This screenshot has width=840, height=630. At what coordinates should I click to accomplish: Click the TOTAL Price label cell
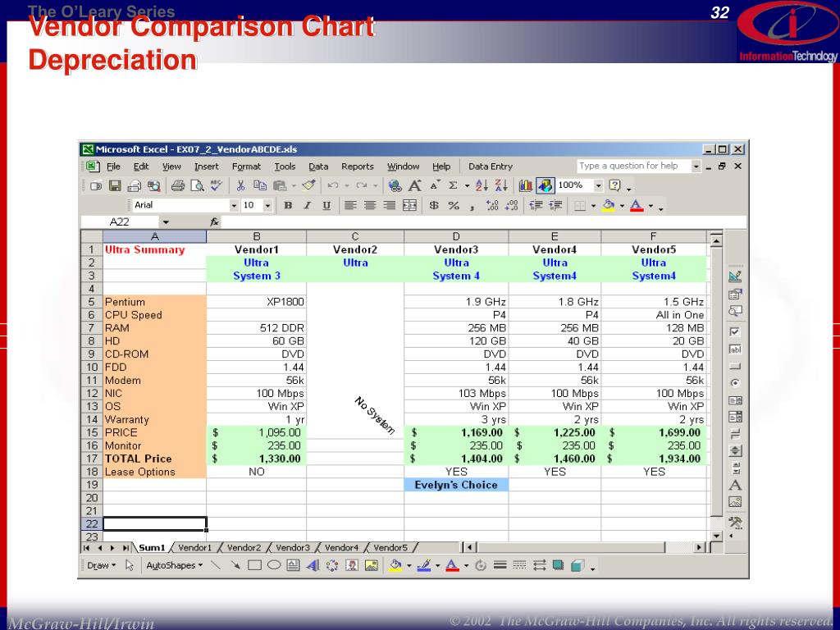pyautogui.click(x=154, y=459)
